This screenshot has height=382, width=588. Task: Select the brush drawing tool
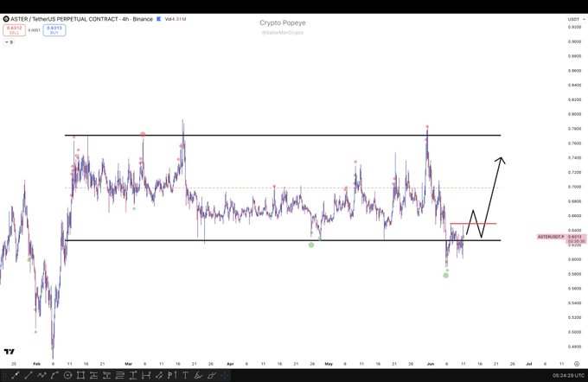pyautogui.click(x=159, y=375)
